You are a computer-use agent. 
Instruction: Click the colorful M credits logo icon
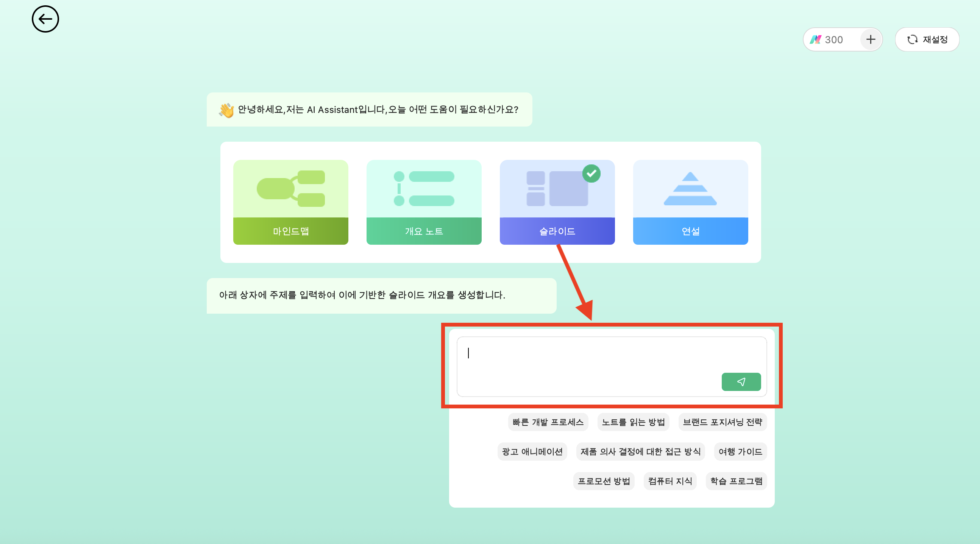tap(815, 40)
